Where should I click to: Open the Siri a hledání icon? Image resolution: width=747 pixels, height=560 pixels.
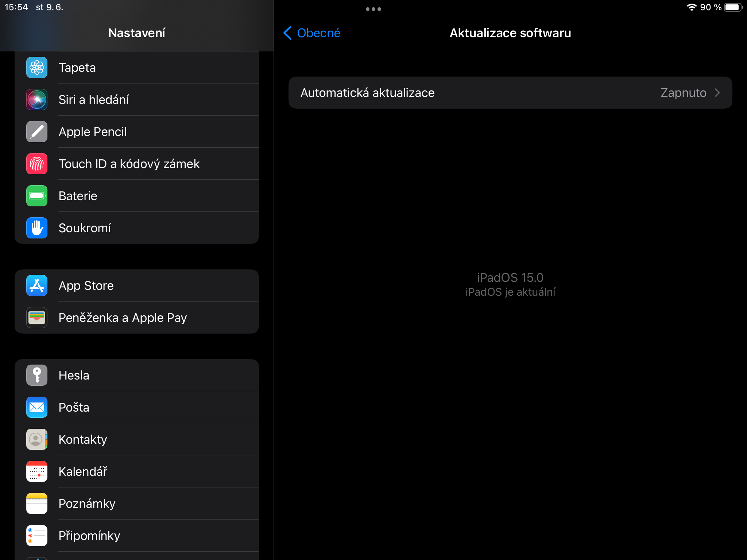click(x=37, y=100)
